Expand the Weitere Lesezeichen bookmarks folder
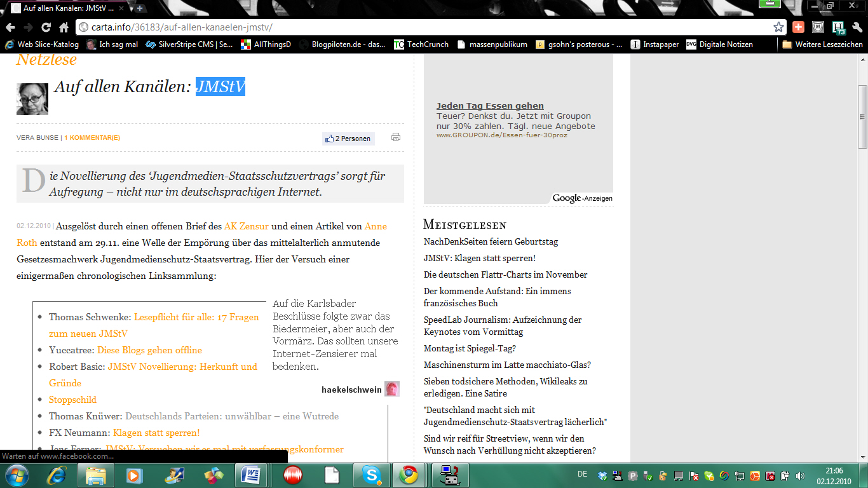The width and height of the screenshot is (868, 488). point(822,44)
